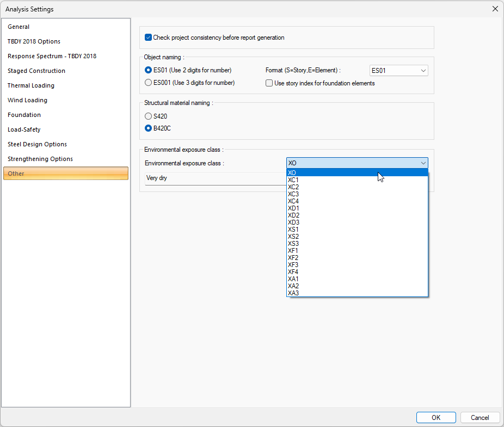The width and height of the screenshot is (504, 427).
Task: Toggle story index for foundation elements
Action: tap(269, 83)
